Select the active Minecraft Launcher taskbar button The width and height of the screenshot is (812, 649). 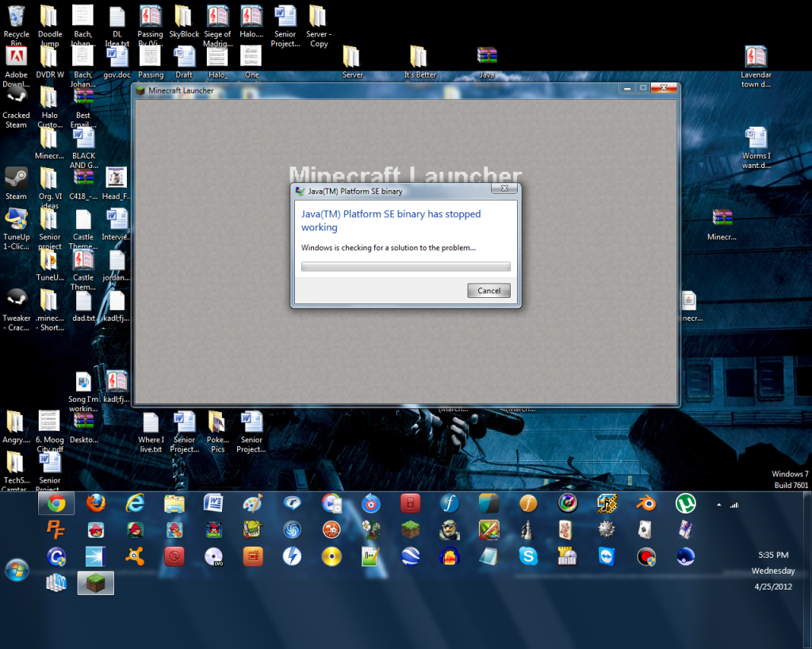(96, 582)
